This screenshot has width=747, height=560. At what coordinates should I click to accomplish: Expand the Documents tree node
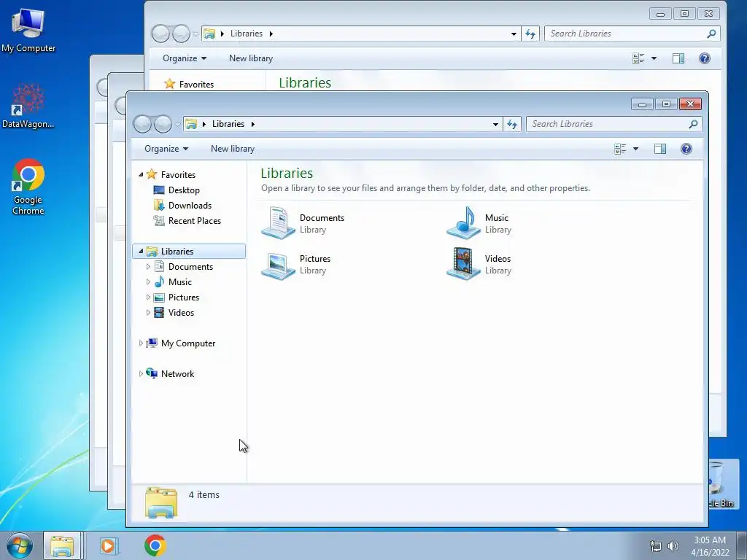coord(148,267)
